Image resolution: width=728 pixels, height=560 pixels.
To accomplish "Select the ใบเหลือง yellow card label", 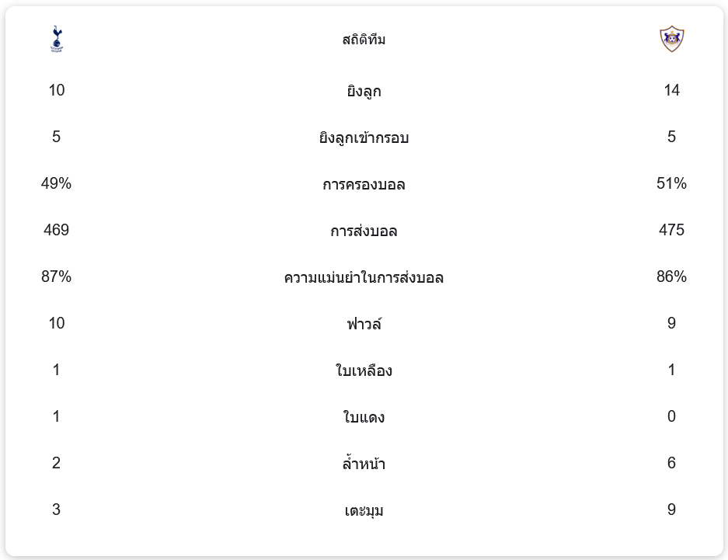I will point(364,370).
